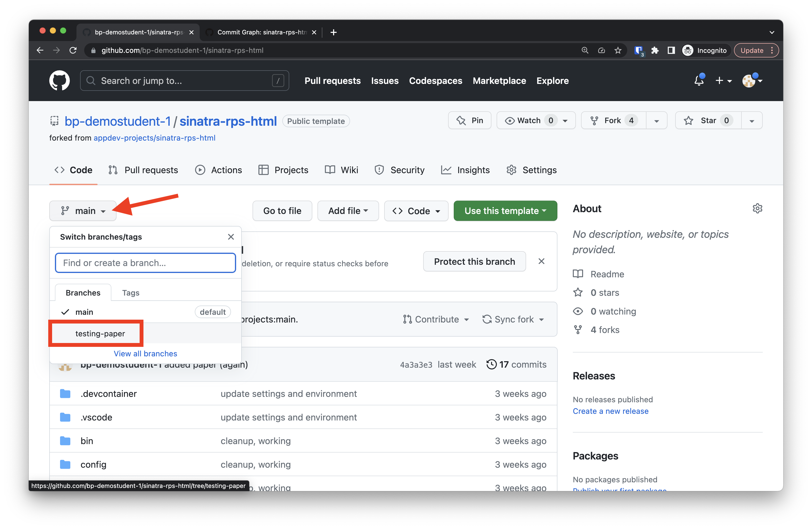Switch to the repository Settings tab
Viewport: 812px width, 529px height.
531,170
